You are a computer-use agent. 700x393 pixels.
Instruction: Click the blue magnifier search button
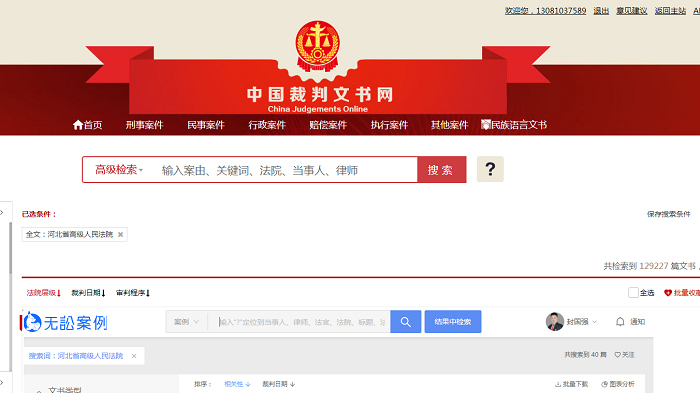(x=405, y=322)
